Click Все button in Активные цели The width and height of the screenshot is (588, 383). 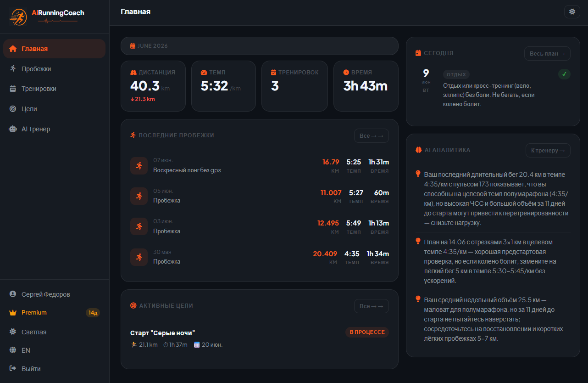point(372,306)
